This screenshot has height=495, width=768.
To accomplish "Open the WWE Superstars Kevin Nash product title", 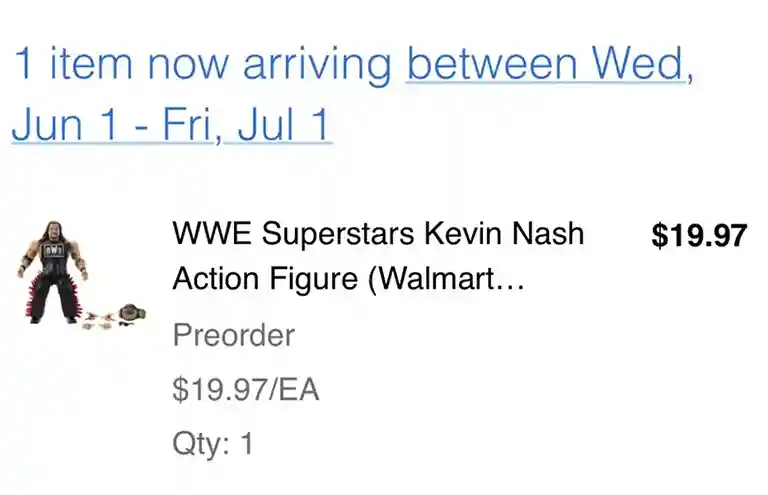I will click(378, 235).
